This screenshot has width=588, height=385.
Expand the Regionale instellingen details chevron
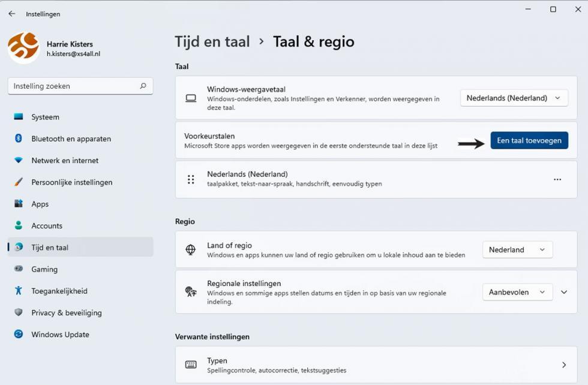pyautogui.click(x=563, y=292)
